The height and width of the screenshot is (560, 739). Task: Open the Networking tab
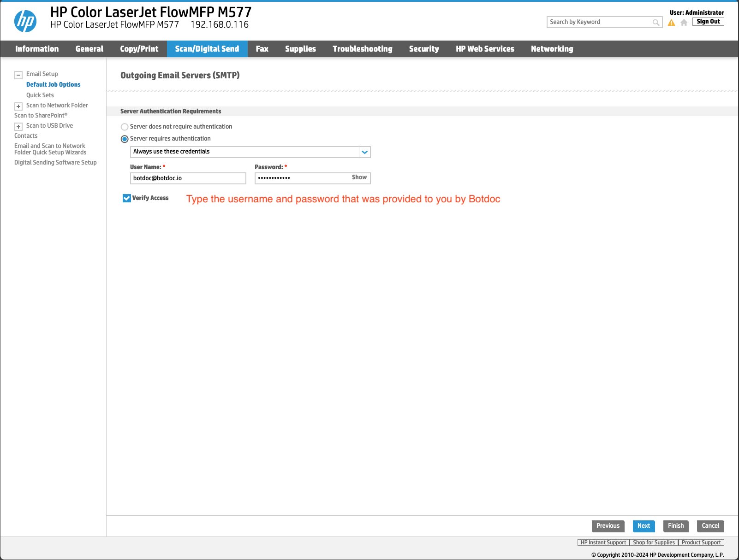tap(552, 49)
